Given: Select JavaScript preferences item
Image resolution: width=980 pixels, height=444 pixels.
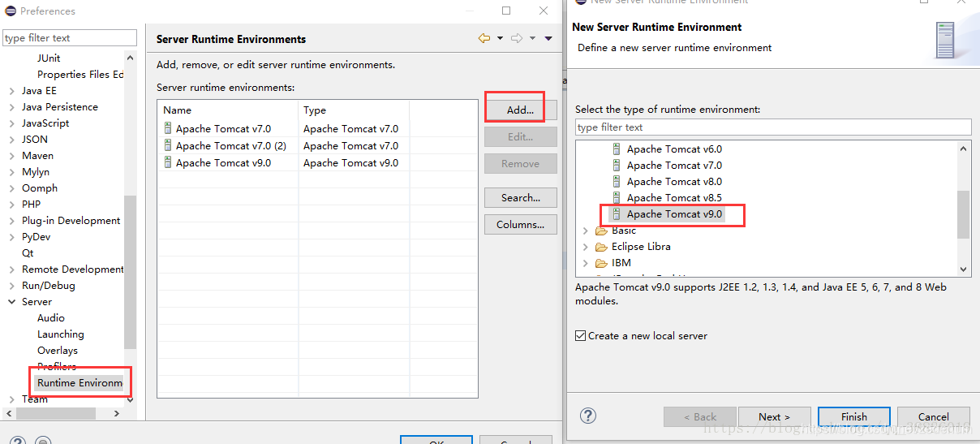Looking at the screenshot, I should point(45,123).
